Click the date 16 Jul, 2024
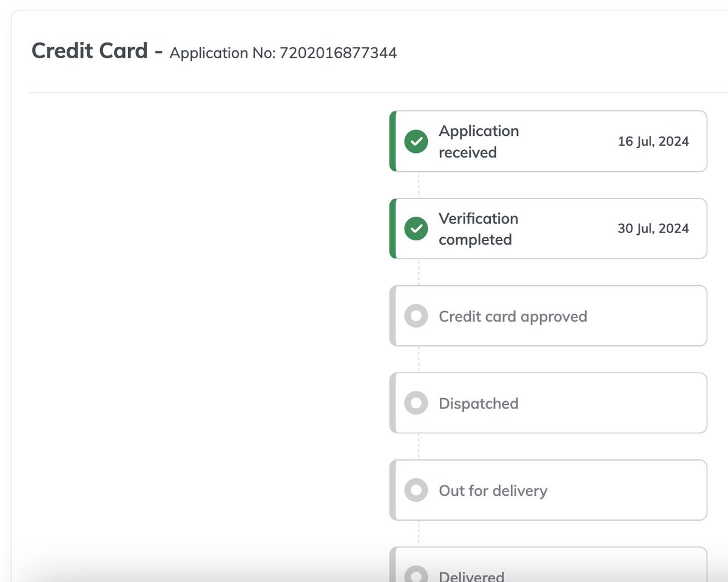Screen dimensions: 728x582 (x=653, y=141)
